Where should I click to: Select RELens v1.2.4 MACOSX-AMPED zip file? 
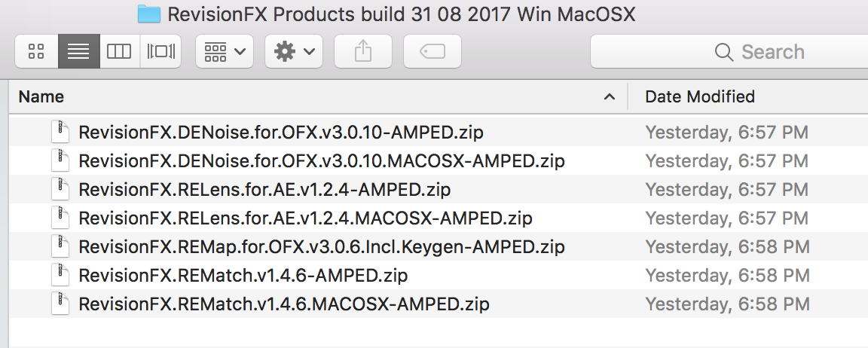coord(305,218)
